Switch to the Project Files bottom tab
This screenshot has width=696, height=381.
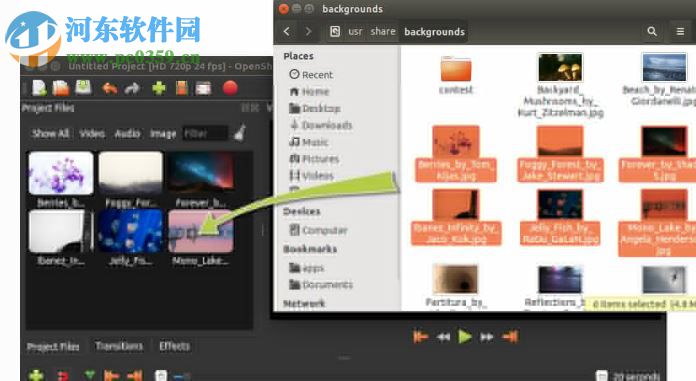[53, 347]
